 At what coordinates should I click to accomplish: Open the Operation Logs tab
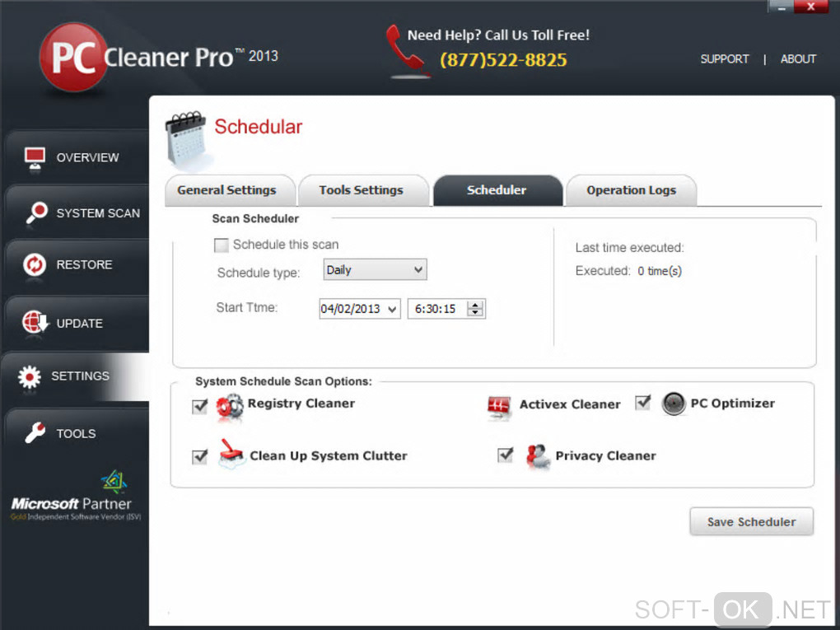coord(631,190)
